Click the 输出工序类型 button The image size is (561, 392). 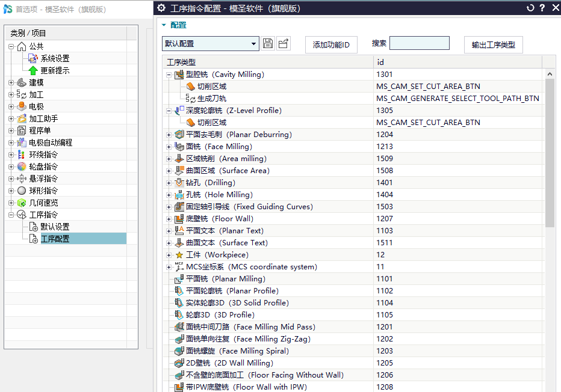coord(493,44)
